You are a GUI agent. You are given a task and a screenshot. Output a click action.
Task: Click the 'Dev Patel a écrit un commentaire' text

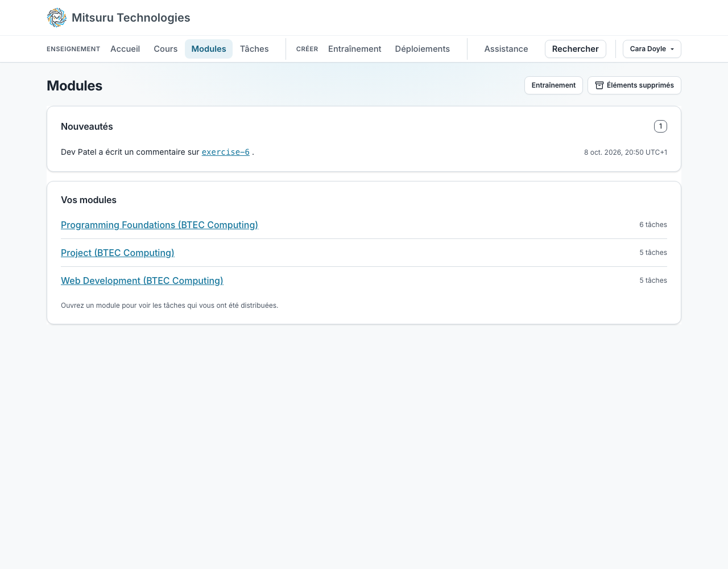pyautogui.click(x=130, y=152)
